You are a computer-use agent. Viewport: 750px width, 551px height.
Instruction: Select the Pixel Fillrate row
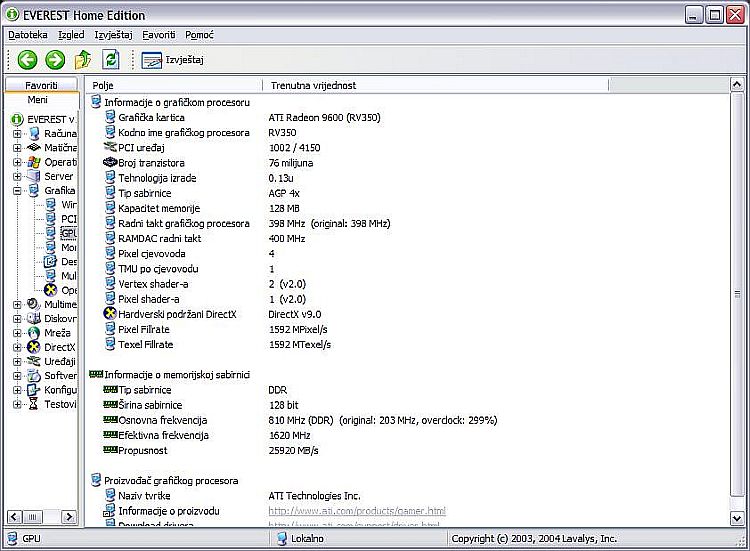coord(144,329)
